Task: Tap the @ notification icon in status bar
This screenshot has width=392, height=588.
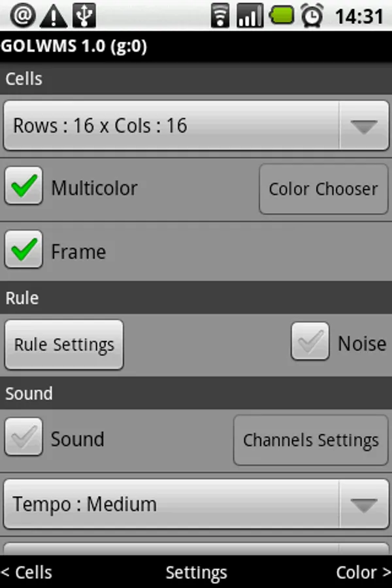Action: (22, 16)
